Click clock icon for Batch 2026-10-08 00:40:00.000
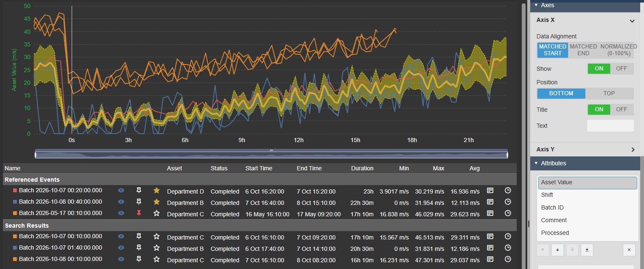Screen dimensions: 644x269 tap(508, 202)
